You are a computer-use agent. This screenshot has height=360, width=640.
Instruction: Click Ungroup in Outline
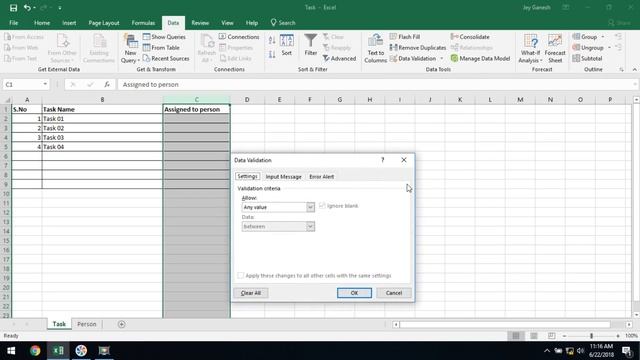coord(588,48)
